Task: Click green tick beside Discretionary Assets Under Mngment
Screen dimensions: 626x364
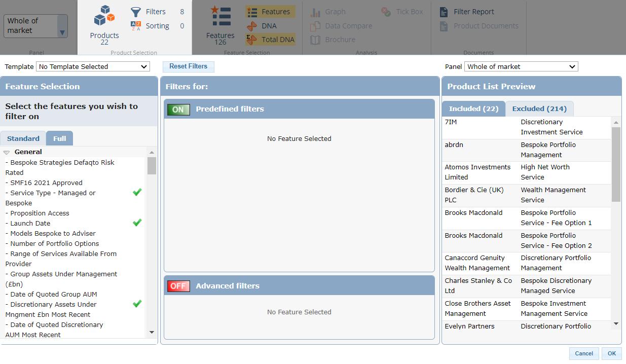Action: point(137,304)
